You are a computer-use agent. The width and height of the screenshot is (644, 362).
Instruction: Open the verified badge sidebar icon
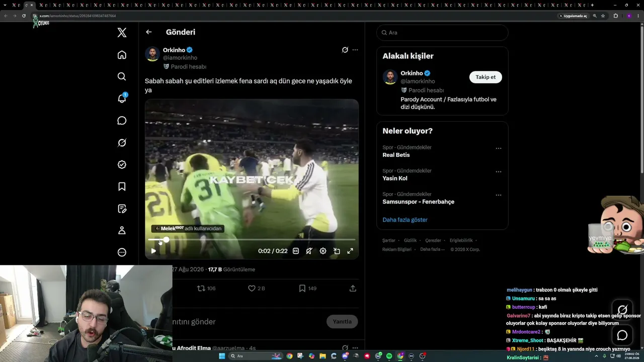122,164
